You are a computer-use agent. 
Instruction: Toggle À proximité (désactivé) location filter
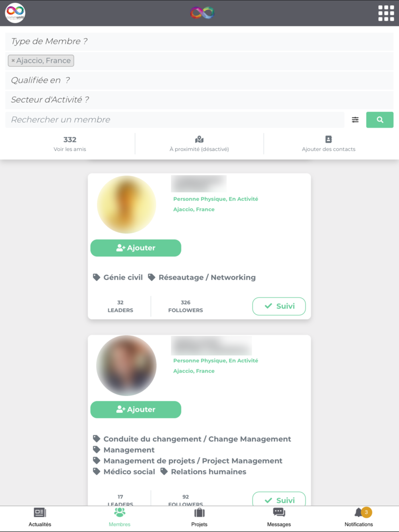tap(199, 144)
